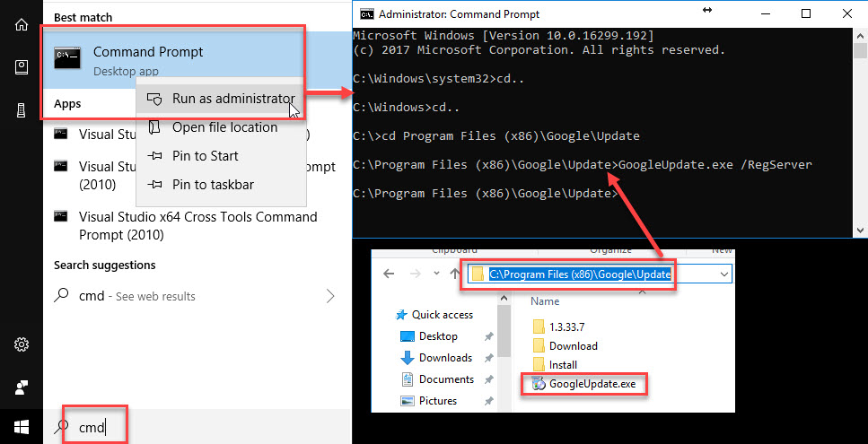The height and width of the screenshot is (444, 868).
Task: Open the Documents filter icon in sidebar
Action: [x=21, y=67]
